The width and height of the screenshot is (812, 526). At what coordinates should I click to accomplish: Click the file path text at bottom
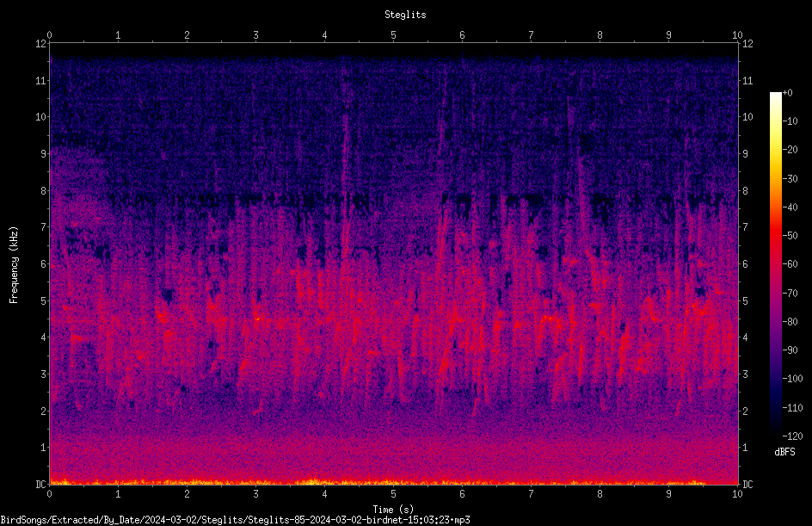click(235, 520)
